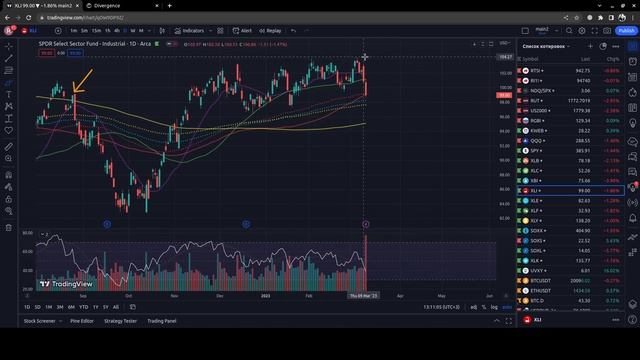Select the text annotation tool
Image resolution: width=640 pixels, height=360 pixels.
(9, 94)
